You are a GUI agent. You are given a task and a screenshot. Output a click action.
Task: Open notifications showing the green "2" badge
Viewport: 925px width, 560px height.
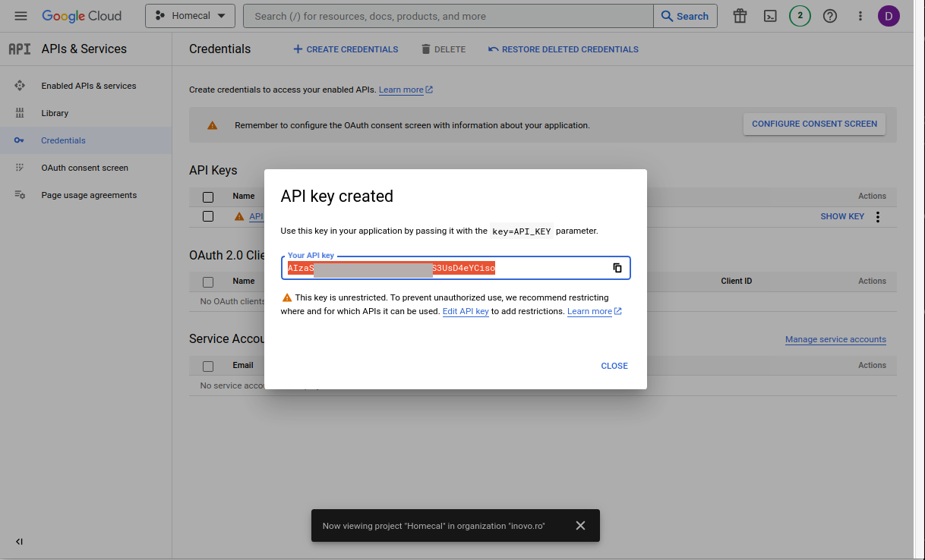coord(799,15)
